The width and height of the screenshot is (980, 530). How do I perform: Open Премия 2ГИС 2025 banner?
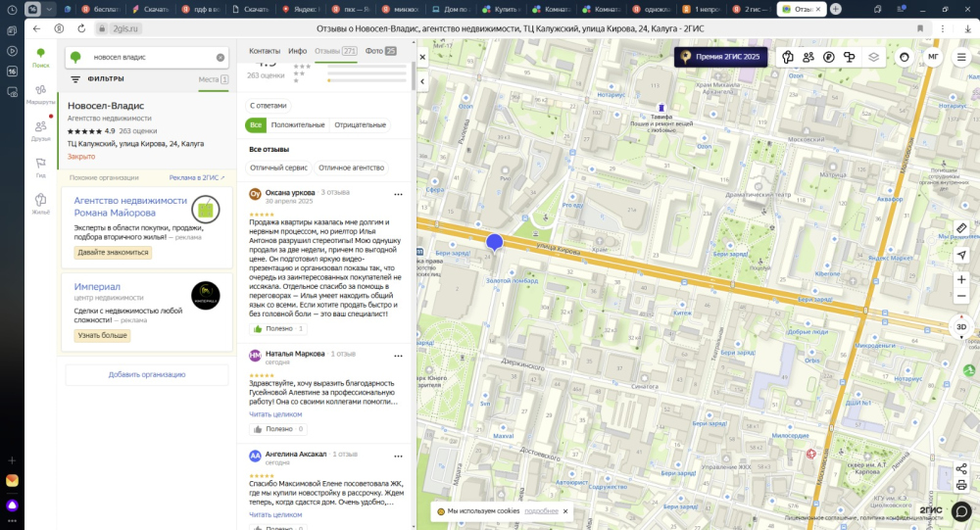(x=720, y=57)
